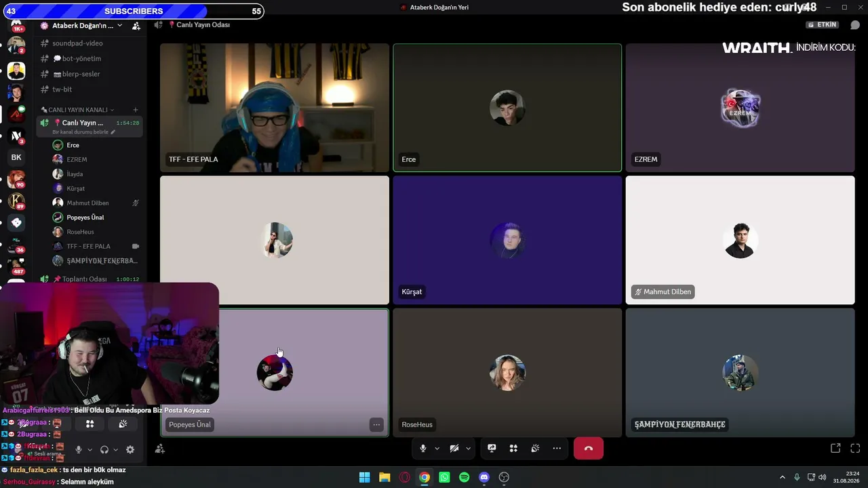Screen dimensions: 868x488
Task: Enter full screen call view
Action: (x=855, y=449)
